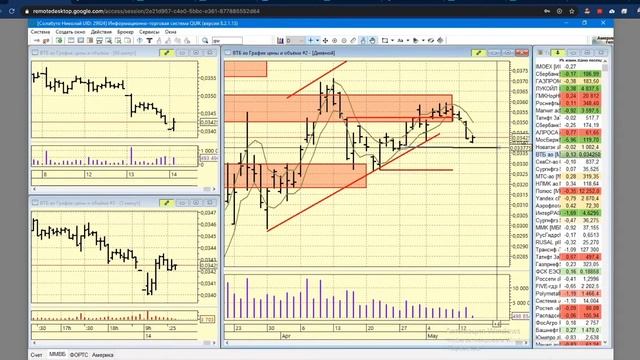Select the four-arrow move chart tool
Image resolution: width=640 pixels, height=360 pixels.
pos(325,40)
